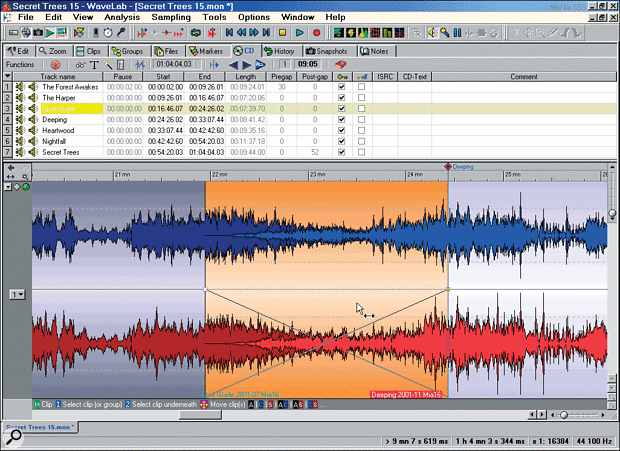620x451 pixels.
Task: Click the CD-Text column header
Action: click(x=414, y=77)
